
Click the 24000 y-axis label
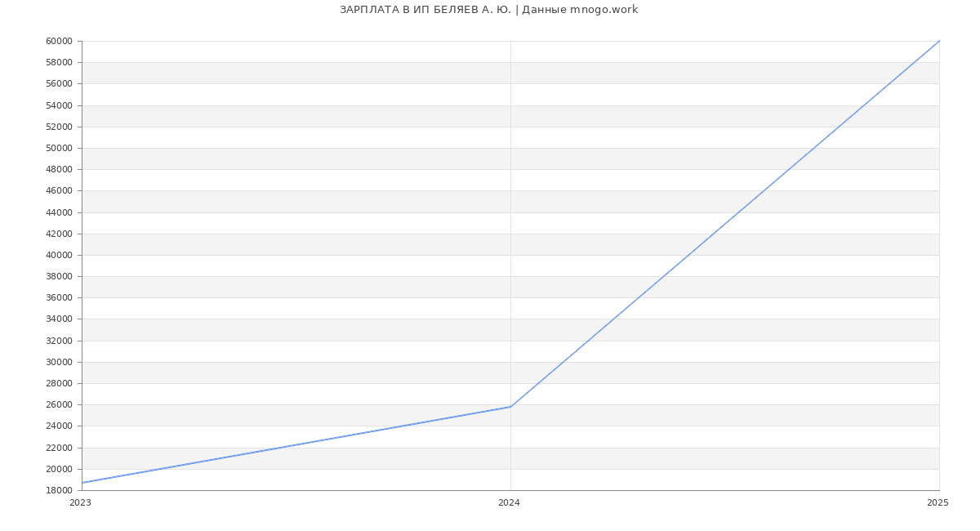(60, 426)
